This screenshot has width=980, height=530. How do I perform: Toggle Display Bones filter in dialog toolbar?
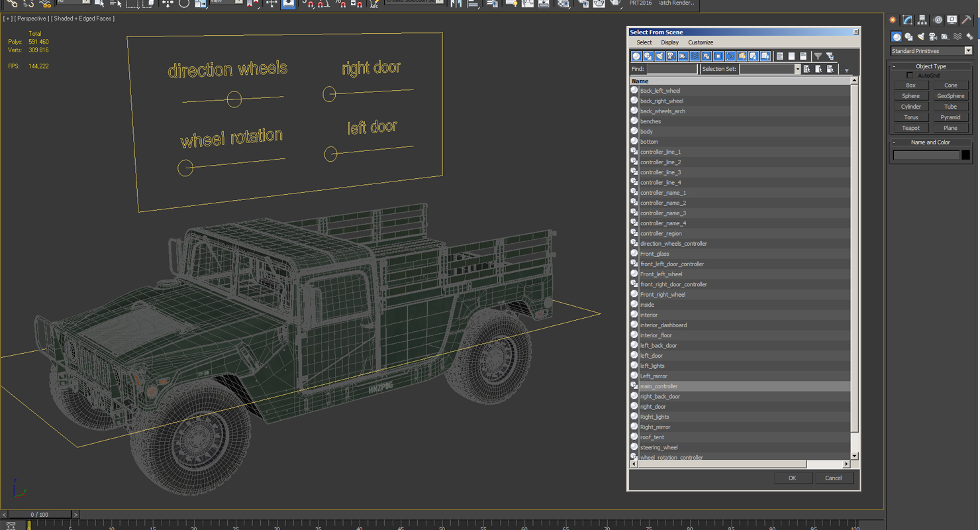pos(730,56)
